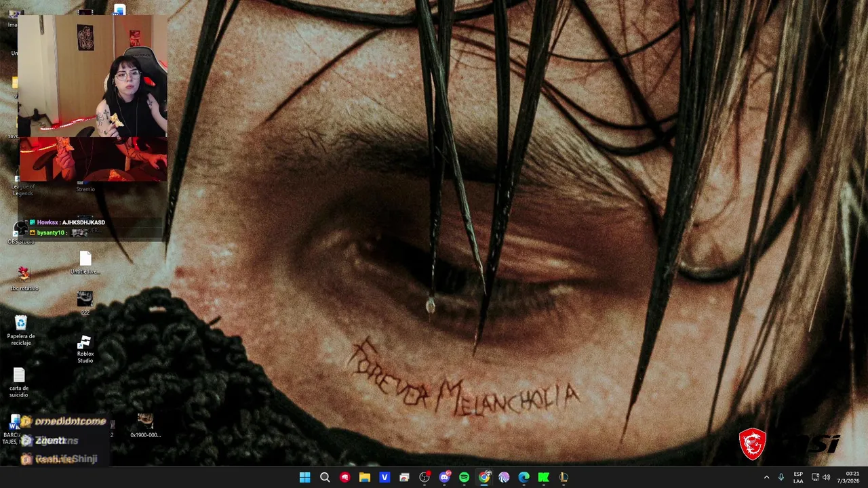Select the sbc rotativo desktop icon

[24, 279]
